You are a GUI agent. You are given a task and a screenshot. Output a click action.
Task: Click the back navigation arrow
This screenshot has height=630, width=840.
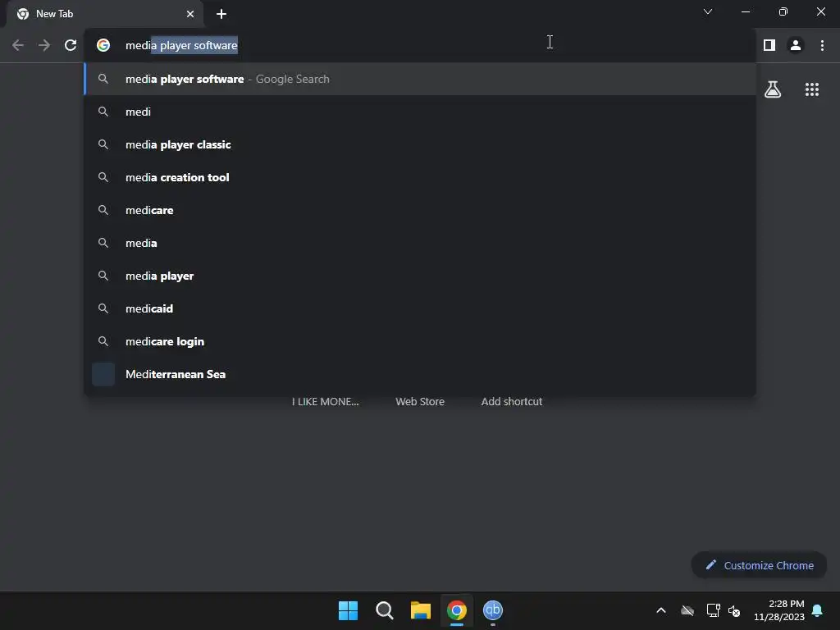coord(18,46)
